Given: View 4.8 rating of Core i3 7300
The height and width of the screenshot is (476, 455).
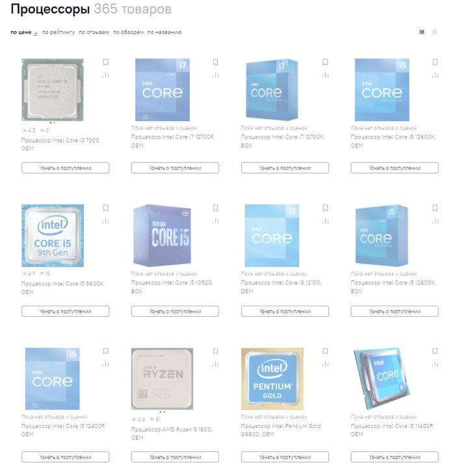Looking at the screenshot, I should click(x=29, y=131).
